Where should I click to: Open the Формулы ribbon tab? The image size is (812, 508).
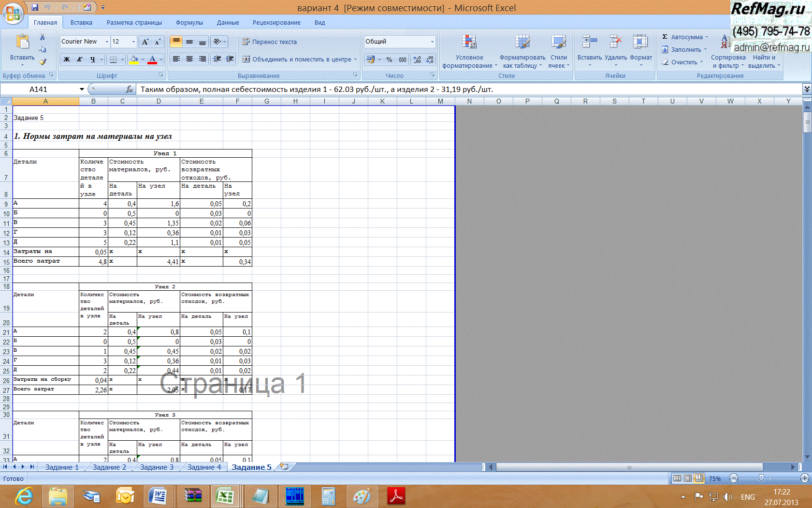(x=189, y=23)
